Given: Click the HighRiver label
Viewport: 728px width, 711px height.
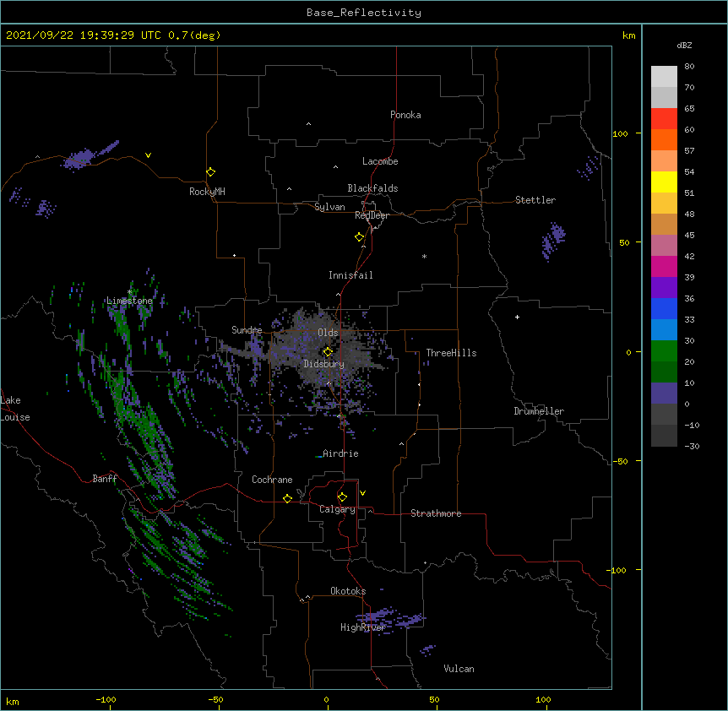Looking at the screenshot, I should point(363,627).
